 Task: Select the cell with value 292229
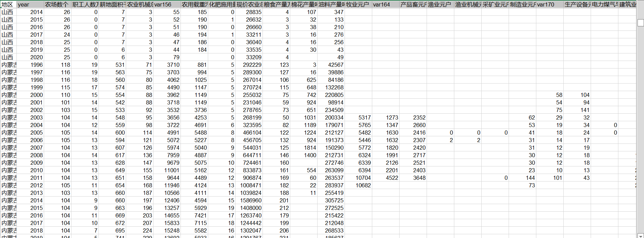click(x=249, y=65)
